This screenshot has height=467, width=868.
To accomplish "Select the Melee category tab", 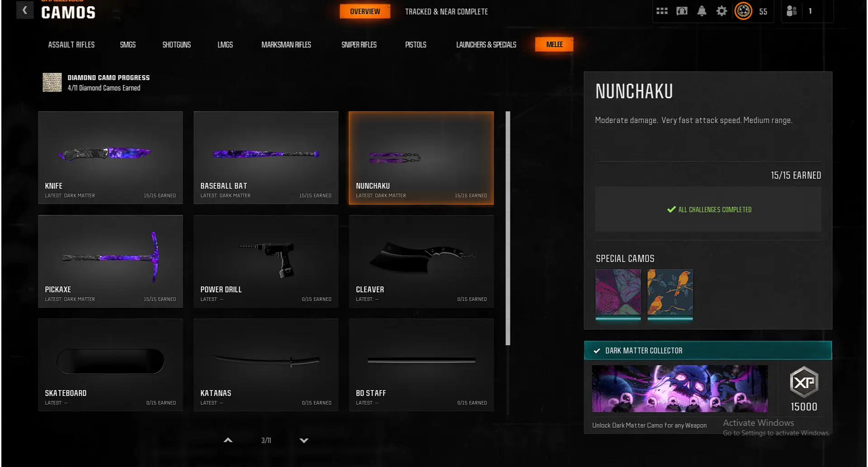I will point(554,44).
